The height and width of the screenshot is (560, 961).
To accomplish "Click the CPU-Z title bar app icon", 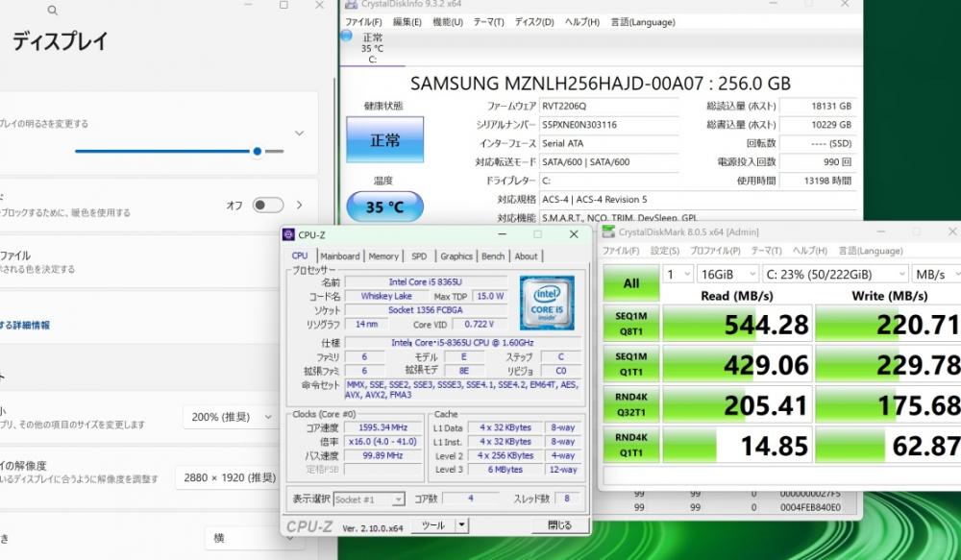I will pyautogui.click(x=289, y=234).
